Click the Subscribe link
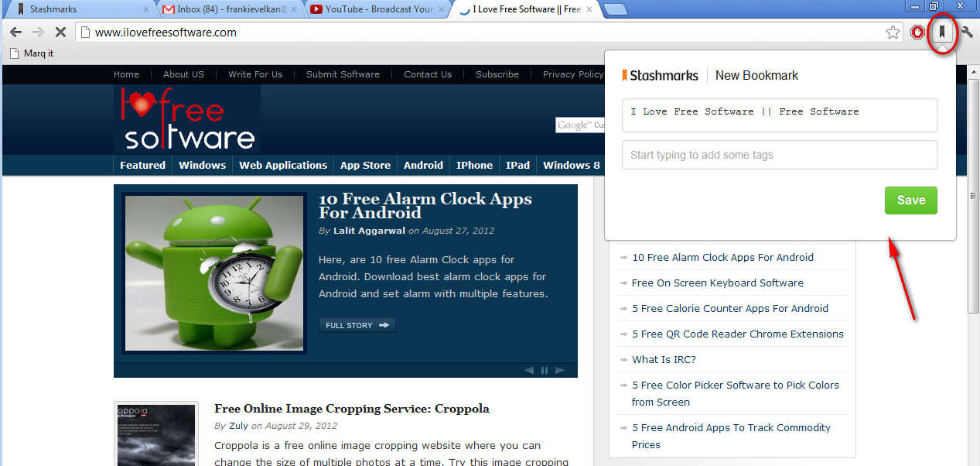Screen dimensions: 980x466 click(x=497, y=74)
